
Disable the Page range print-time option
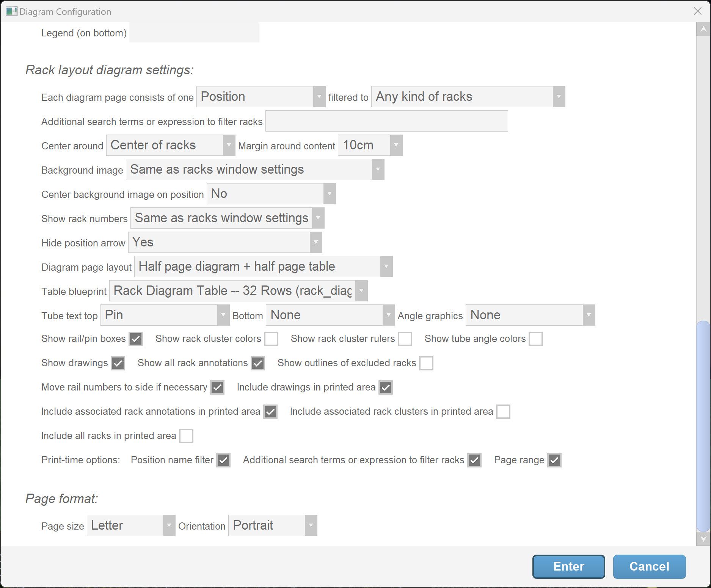click(554, 460)
